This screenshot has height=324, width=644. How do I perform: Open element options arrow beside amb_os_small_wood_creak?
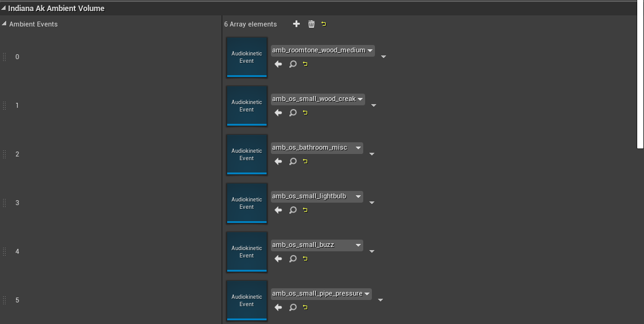click(373, 105)
